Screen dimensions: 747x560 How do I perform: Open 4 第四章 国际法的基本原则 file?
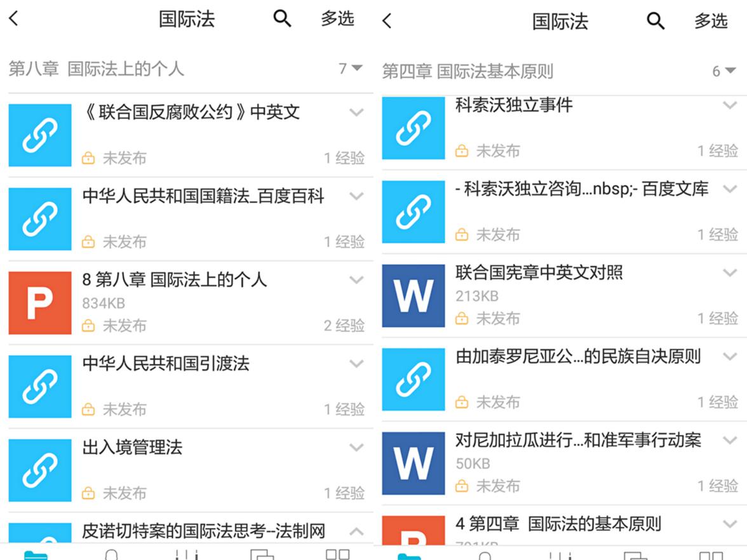pyautogui.click(x=558, y=524)
